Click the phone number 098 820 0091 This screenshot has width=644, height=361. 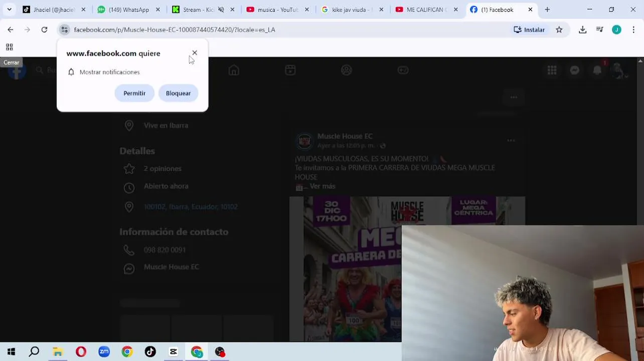[165, 250]
